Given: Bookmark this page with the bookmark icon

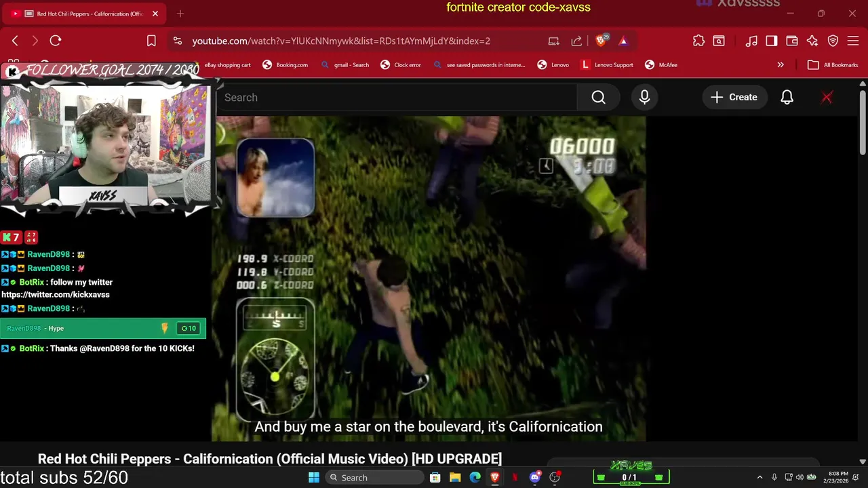Looking at the screenshot, I should coord(151,41).
